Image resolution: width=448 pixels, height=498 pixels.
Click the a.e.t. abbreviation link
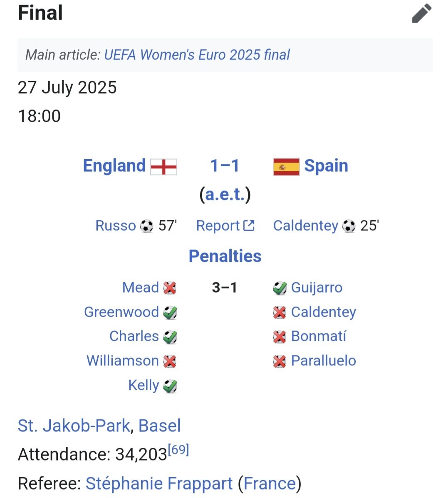click(225, 194)
